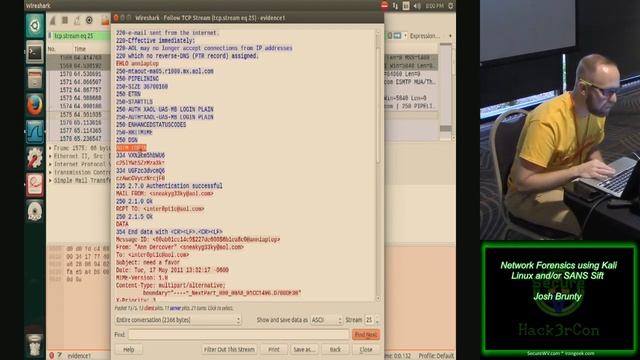Select packet row 1571
Screen dimensions: 640x360
pos(79,82)
